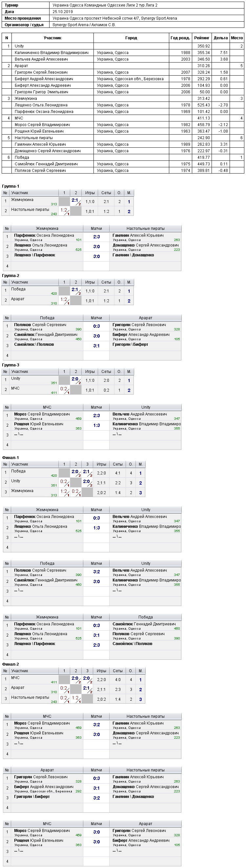Select the doubles pair Самойлюк \ Поляков in Группа-2
This screenshot has width=246, height=868.
click(x=34, y=344)
